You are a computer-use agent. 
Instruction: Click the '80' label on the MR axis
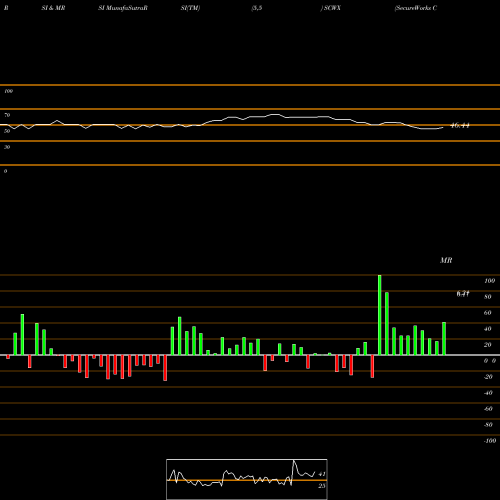(488, 297)
